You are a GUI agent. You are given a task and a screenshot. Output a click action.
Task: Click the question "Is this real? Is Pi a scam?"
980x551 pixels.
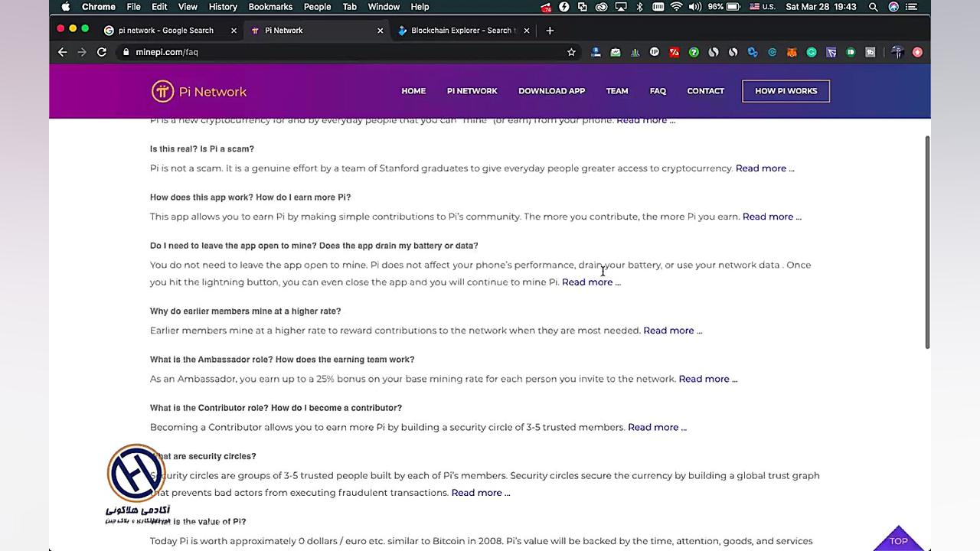(202, 149)
